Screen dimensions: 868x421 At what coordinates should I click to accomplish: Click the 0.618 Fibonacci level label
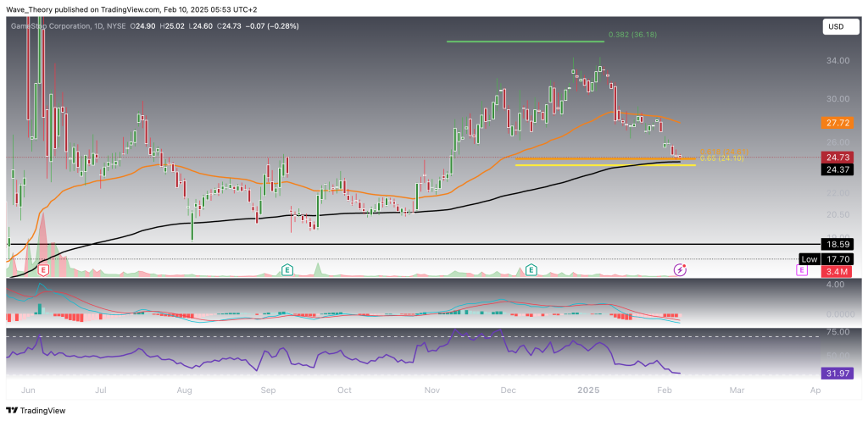click(x=725, y=152)
